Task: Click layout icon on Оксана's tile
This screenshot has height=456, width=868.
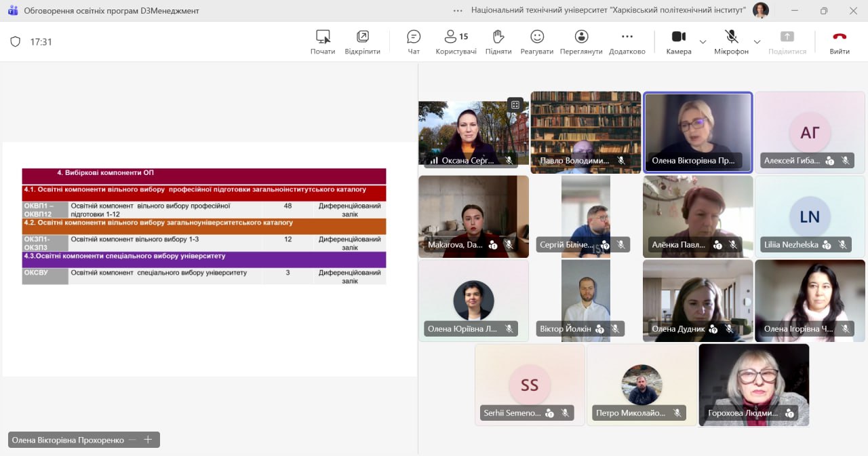Action: [x=515, y=104]
